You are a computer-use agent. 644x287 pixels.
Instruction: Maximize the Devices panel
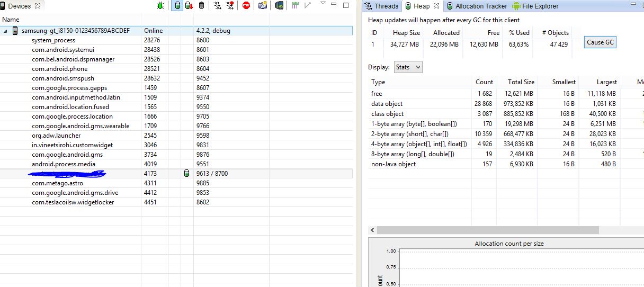tap(346, 5)
